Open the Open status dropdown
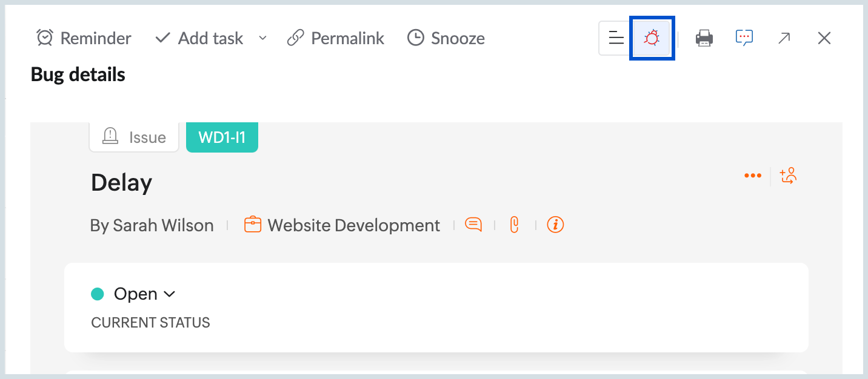This screenshot has width=868, height=379. click(x=144, y=294)
